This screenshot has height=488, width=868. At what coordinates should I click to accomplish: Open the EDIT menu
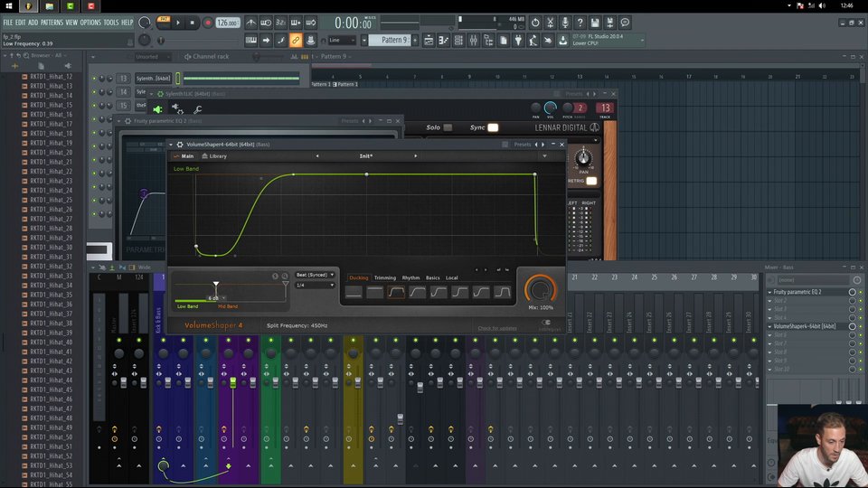click(21, 23)
